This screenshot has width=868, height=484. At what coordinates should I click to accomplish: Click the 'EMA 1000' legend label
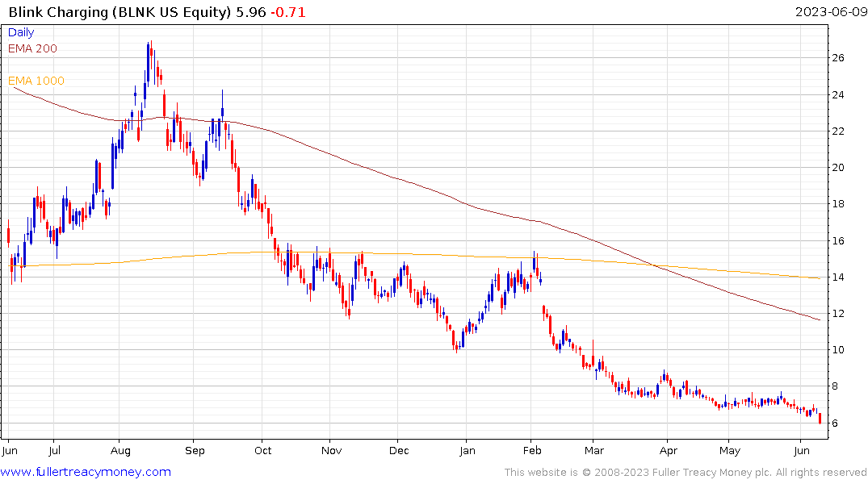(x=36, y=81)
